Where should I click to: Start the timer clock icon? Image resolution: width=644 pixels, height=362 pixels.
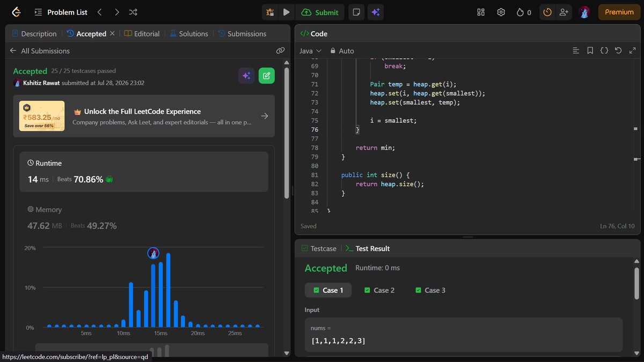pos(547,12)
